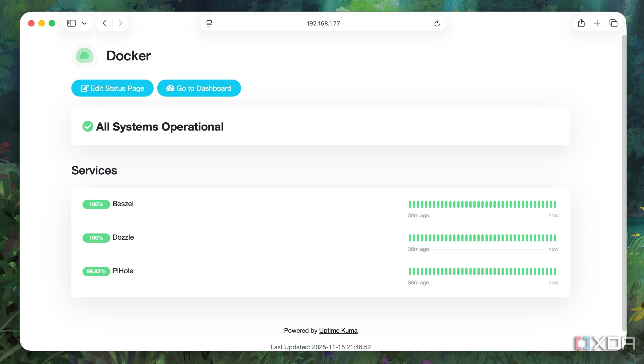
Task: Click the Edit Status Page button
Action: tap(112, 88)
